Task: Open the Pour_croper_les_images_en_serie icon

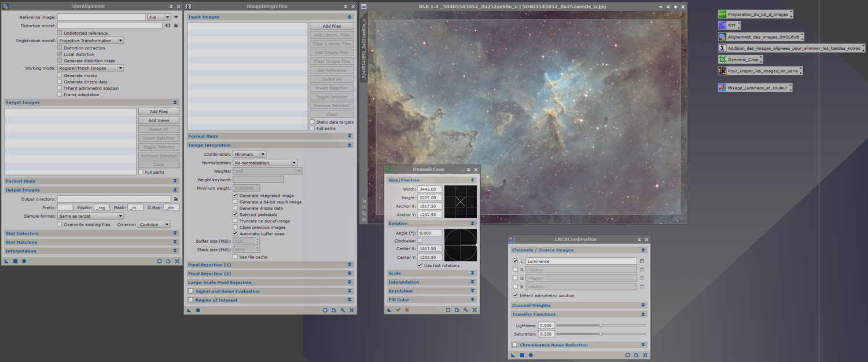Action: 760,71
